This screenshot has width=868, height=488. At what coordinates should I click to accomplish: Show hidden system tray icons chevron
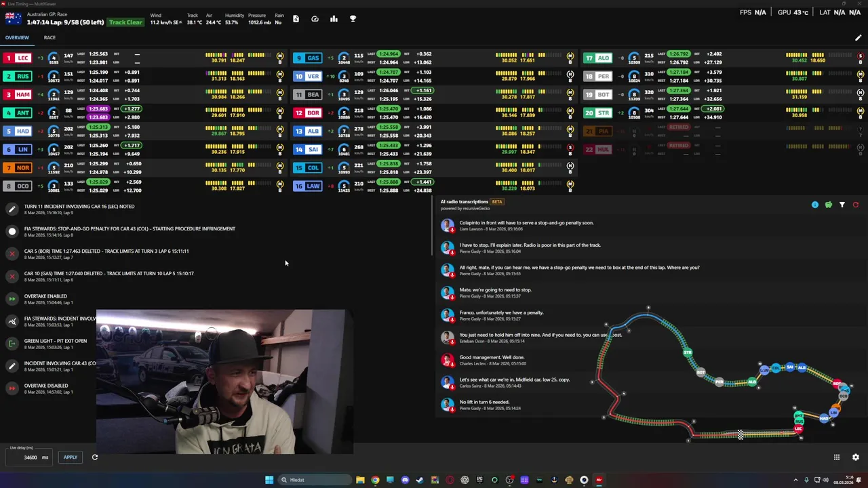795,480
